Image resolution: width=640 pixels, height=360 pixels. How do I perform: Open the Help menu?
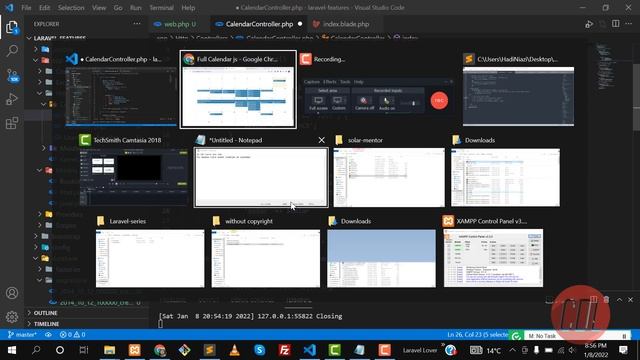pyautogui.click(x=188, y=8)
